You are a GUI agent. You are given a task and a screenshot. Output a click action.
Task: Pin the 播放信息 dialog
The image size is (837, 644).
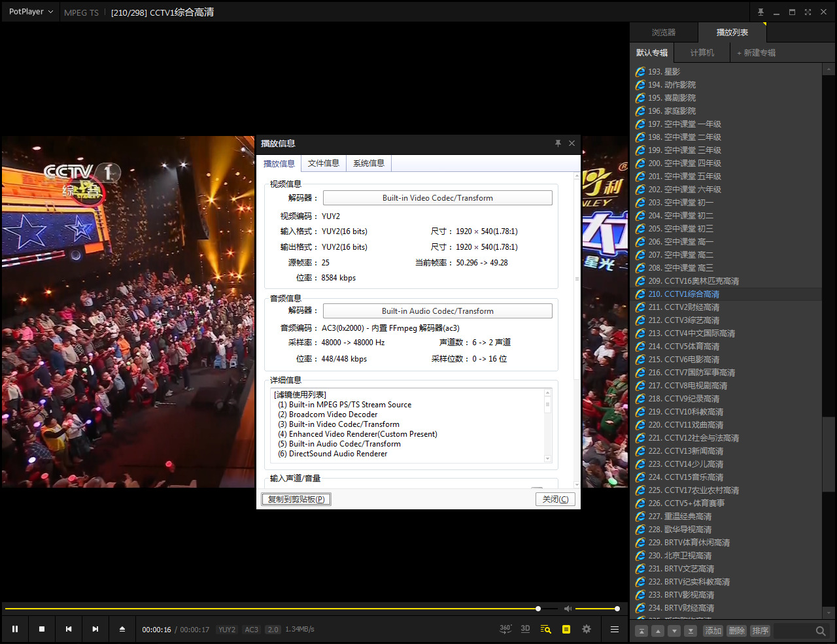tap(558, 143)
